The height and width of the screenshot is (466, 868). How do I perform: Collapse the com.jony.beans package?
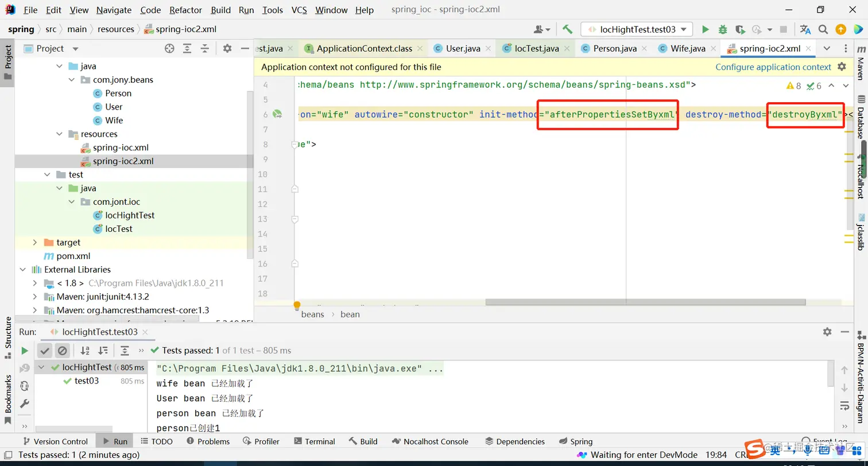click(x=72, y=80)
